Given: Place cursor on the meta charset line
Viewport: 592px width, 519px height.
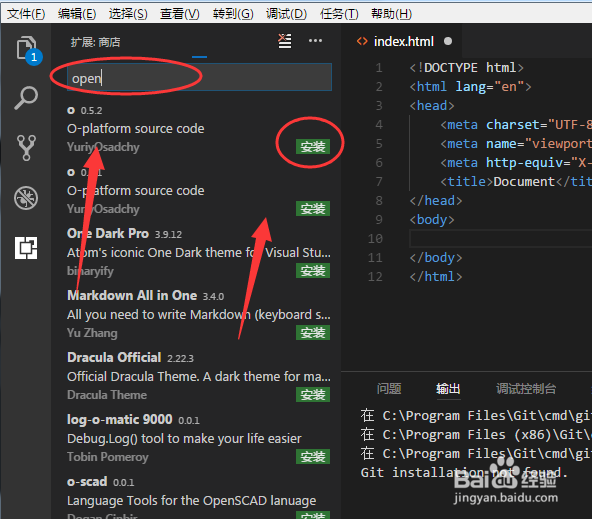Looking at the screenshot, I should [x=516, y=125].
